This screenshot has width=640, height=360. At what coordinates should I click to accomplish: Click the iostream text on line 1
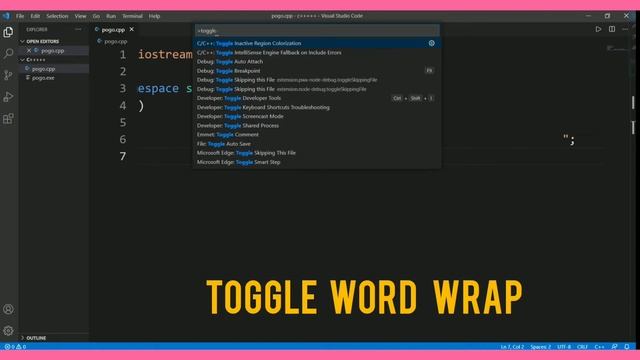click(x=165, y=54)
